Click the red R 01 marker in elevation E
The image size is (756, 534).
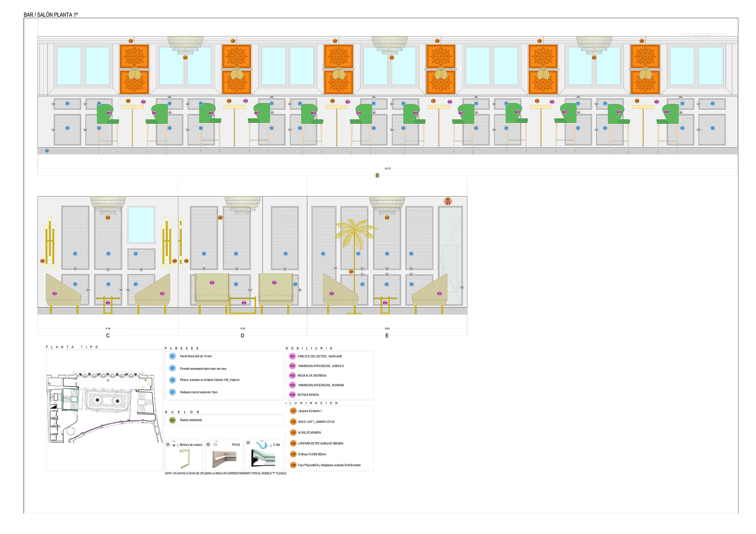pyautogui.click(x=448, y=201)
